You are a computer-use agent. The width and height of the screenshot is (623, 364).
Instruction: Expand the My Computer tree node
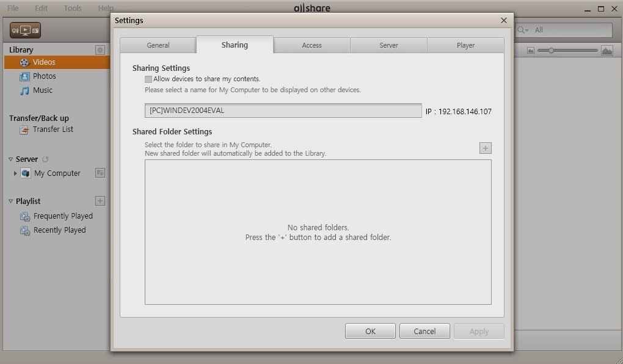pos(15,173)
